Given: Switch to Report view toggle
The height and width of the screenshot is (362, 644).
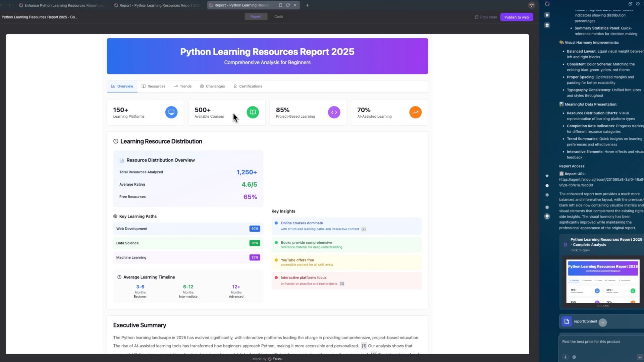Looking at the screenshot, I should coord(256,16).
